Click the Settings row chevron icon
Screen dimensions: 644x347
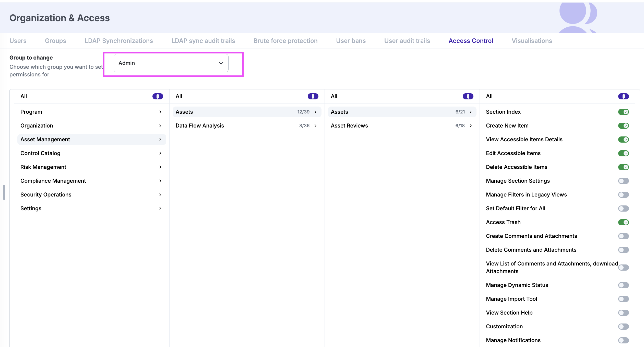[x=160, y=209]
